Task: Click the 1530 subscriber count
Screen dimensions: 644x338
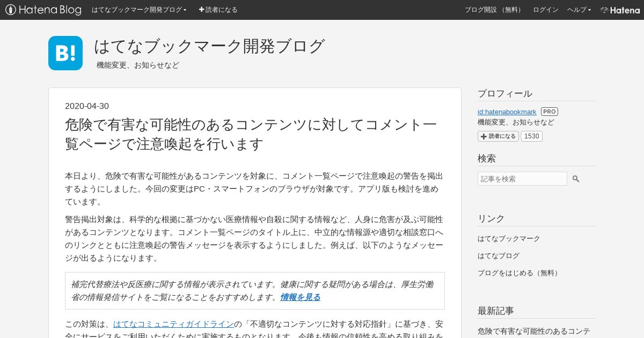Action: pyautogui.click(x=532, y=136)
